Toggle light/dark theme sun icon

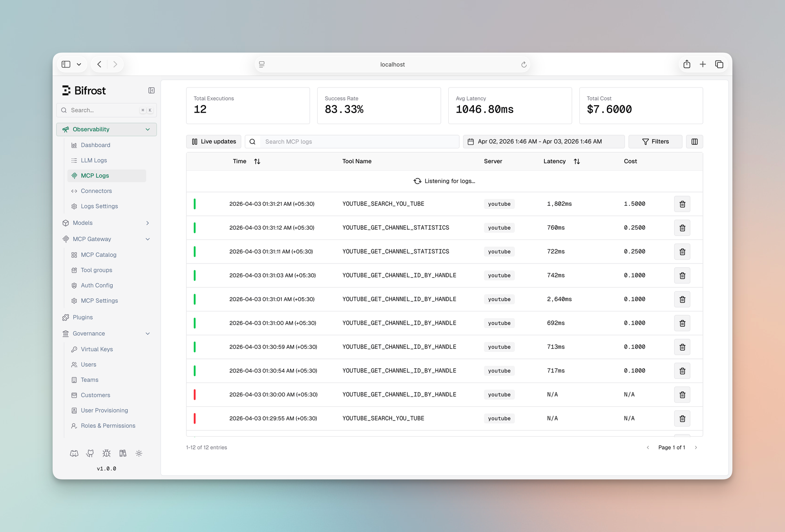point(139,453)
